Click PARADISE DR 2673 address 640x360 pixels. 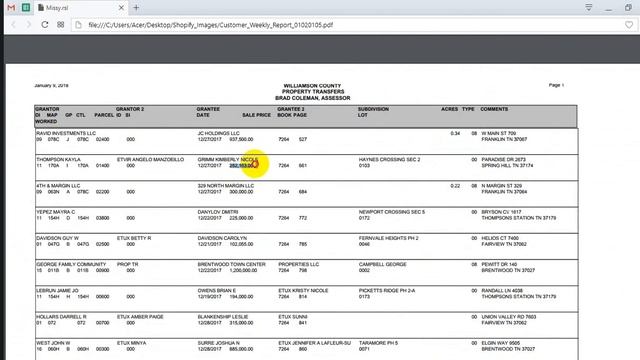tap(504, 160)
